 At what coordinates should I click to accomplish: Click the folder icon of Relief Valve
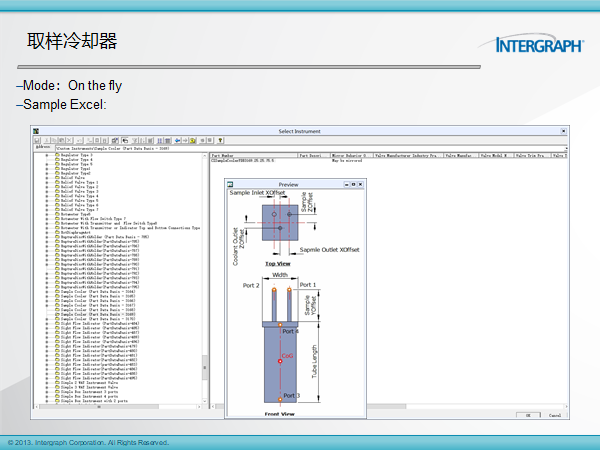coord(57,178)
